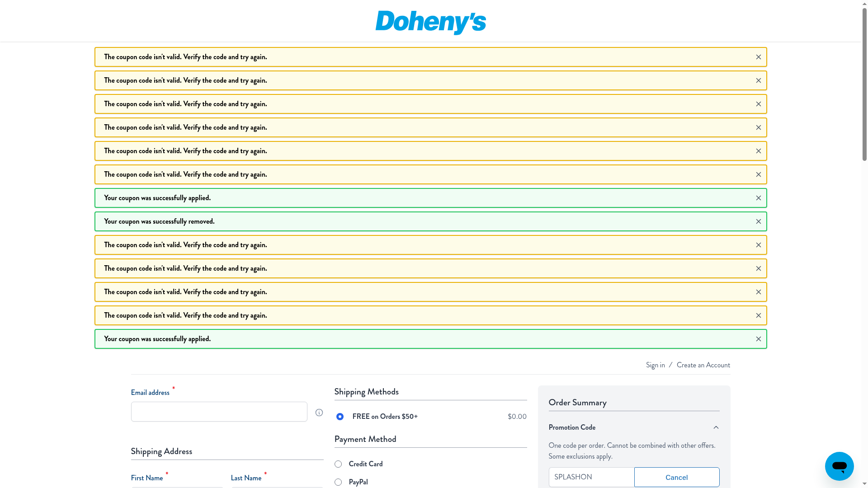Open the Create an Account link
The width and height of the screenshot is (868, 488).
tap(703, 365)
